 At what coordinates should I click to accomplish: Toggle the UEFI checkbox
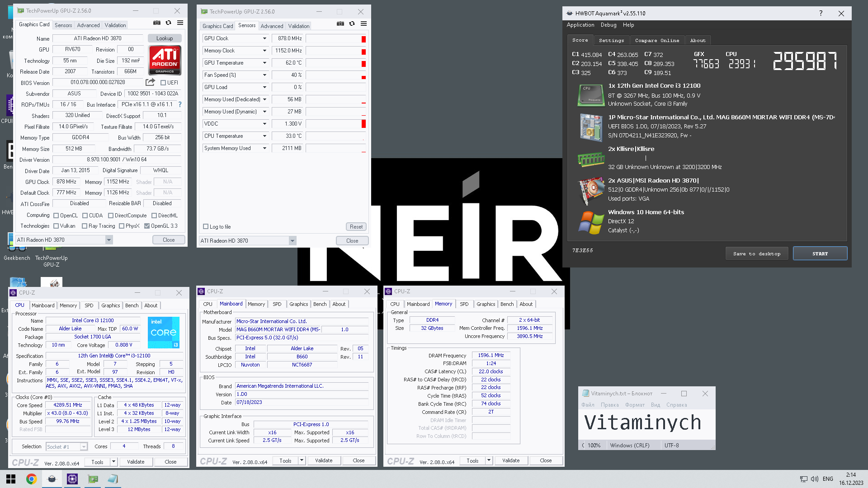[x=163, y=83]
